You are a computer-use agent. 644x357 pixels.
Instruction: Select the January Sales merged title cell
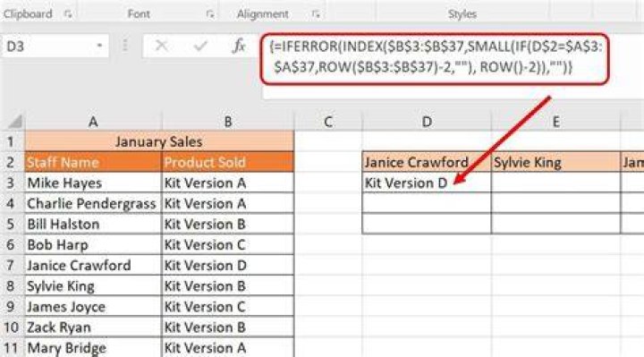pos(159,141)
